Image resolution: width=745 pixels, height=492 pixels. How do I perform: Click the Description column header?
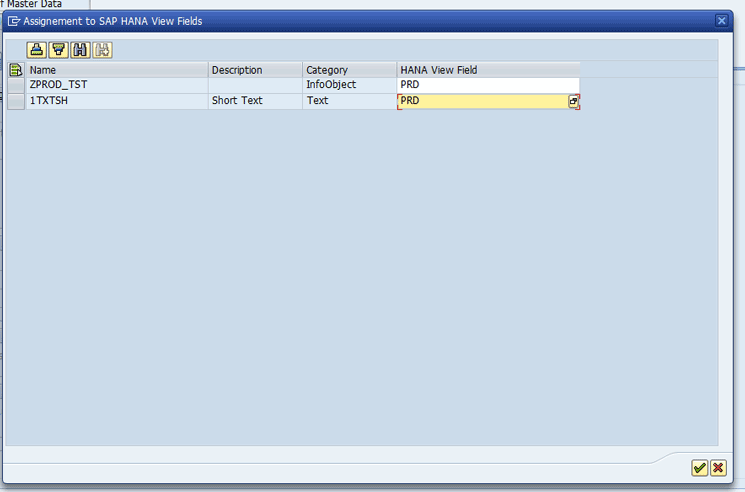tap(255, 70)
